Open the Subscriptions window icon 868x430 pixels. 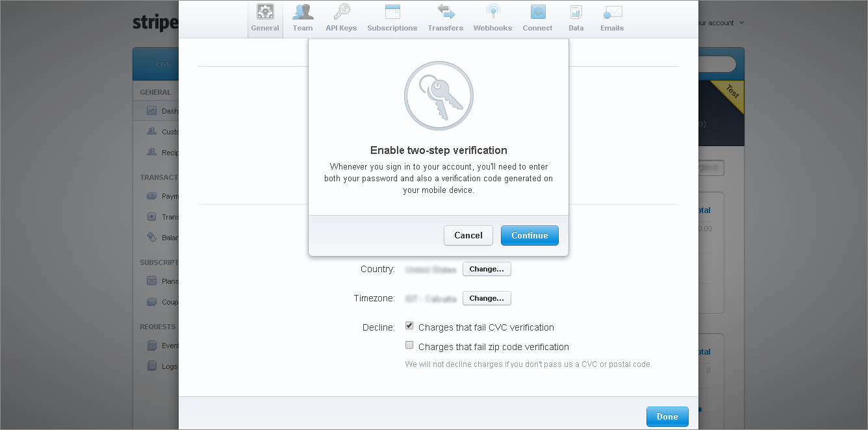coord(392,12)
